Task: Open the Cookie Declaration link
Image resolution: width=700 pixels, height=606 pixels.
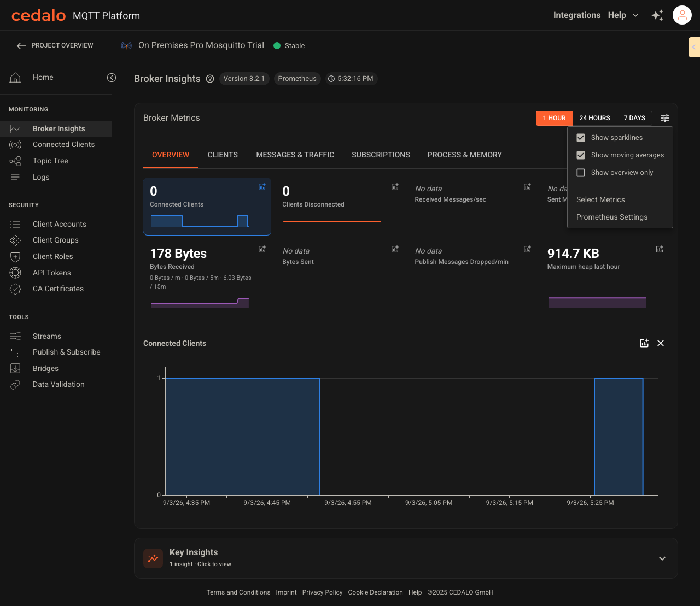Action: tap(375, 592)
